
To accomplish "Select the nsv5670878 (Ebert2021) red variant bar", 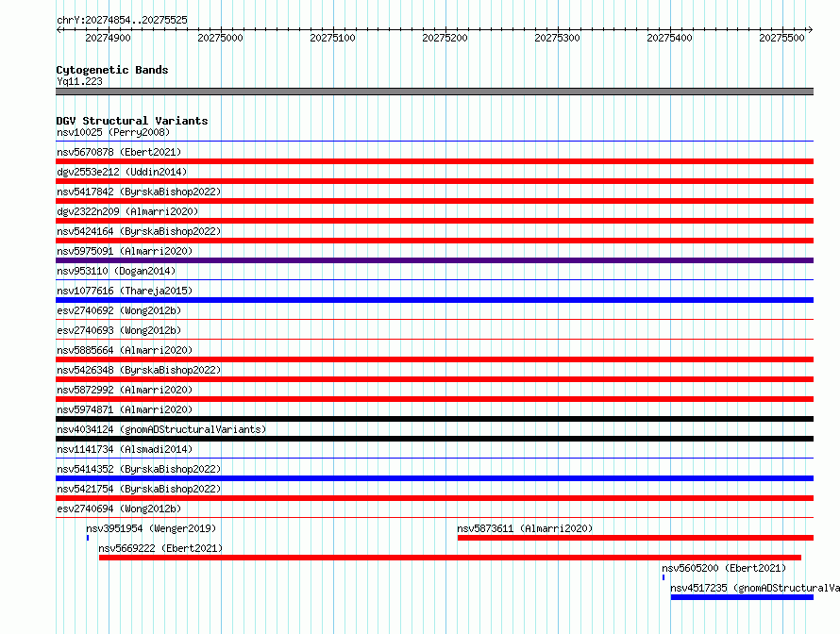I will (x=434, y=161).
